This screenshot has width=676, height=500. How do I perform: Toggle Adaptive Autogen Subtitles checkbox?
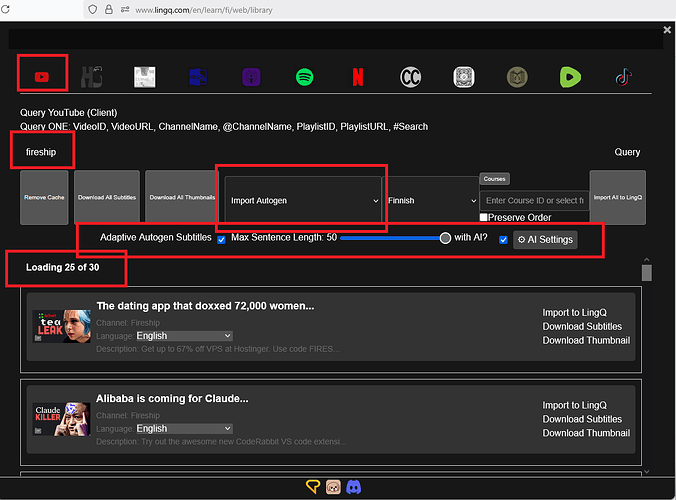click(221, 240)
